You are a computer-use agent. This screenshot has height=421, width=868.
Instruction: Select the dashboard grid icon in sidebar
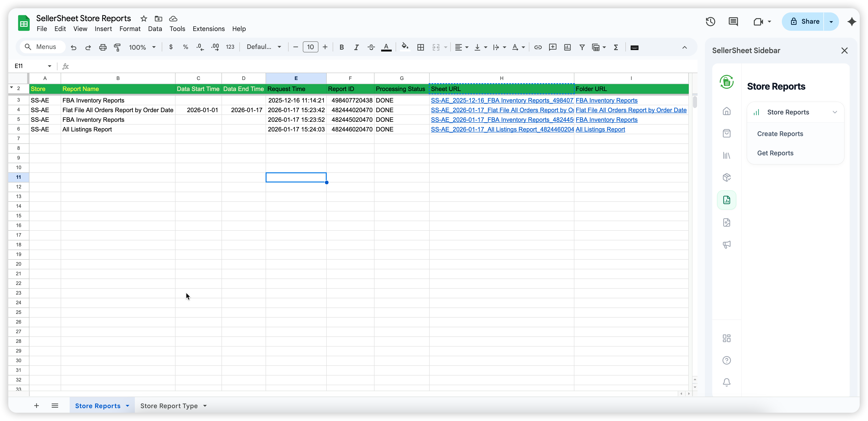pos(726,338)
